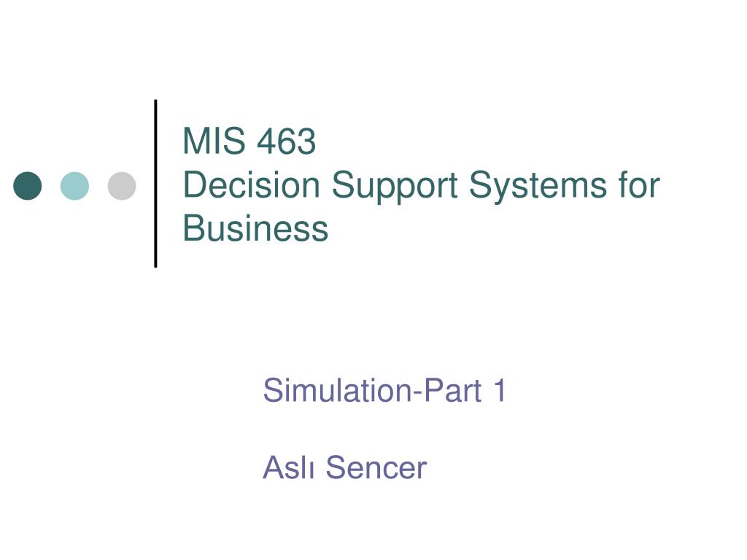Screen dimensions: 747x560
Task: Select the "MIS 463" title line
Action: pyautogui.click(x=249, y=141)
